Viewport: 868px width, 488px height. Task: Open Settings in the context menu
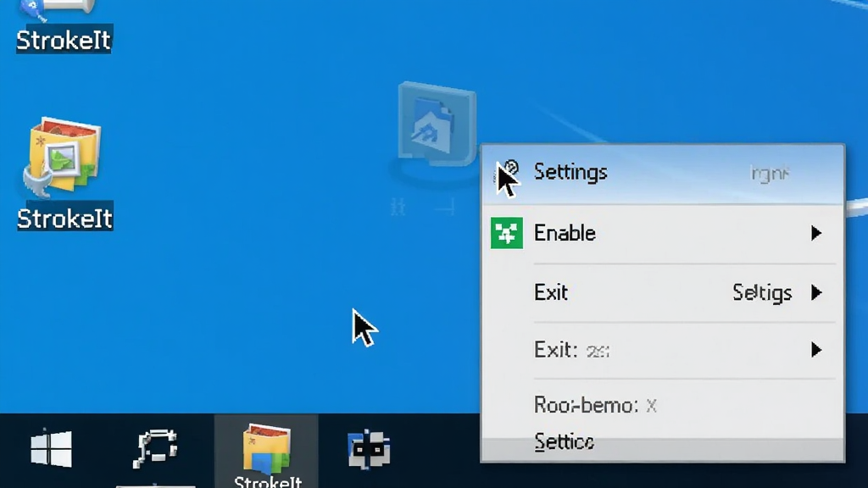pos(663,174)
